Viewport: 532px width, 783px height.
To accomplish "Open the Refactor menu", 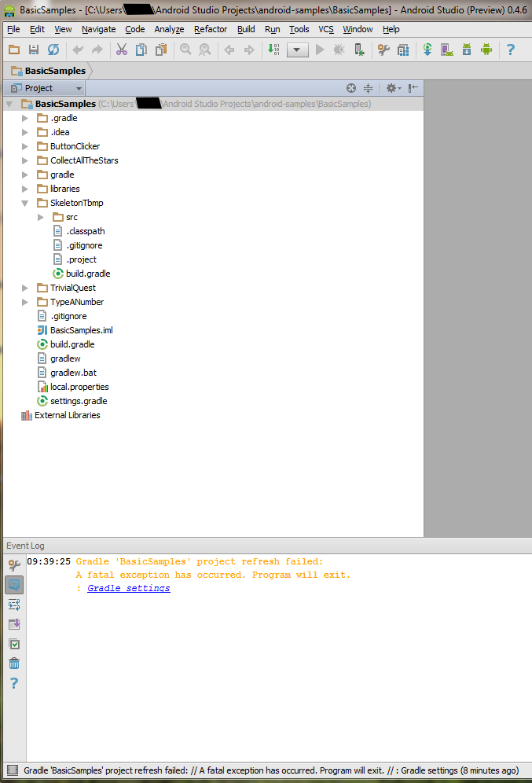I will click(211, 29).
